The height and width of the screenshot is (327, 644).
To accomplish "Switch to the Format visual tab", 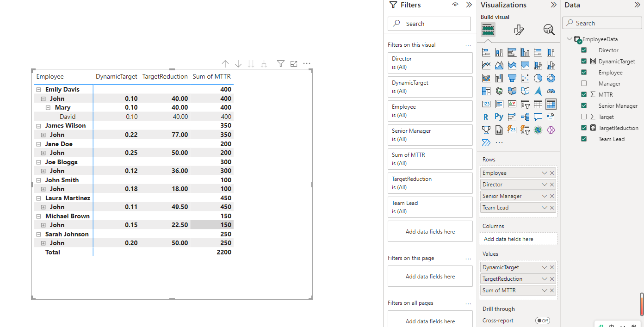I will [519, 30].
